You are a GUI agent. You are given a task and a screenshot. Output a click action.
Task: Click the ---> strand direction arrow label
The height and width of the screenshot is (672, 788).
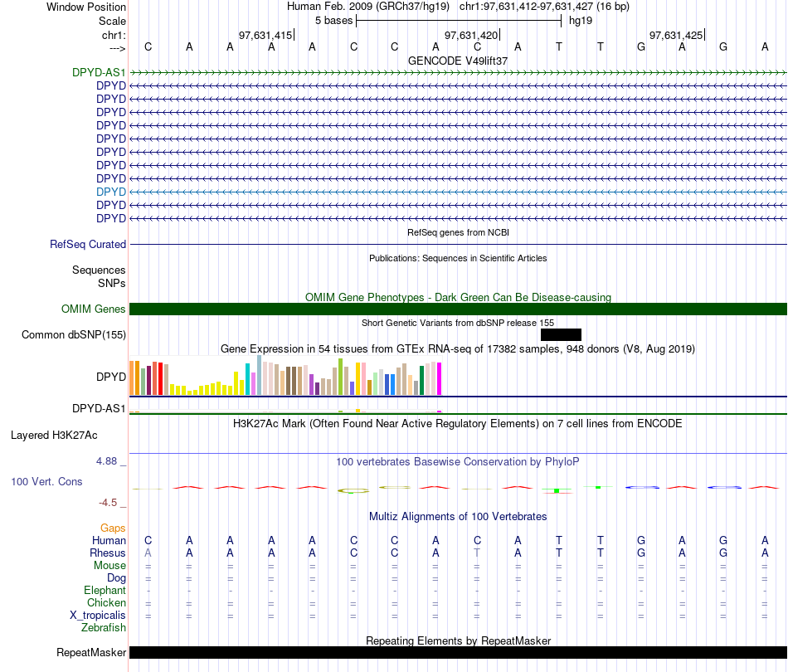(117, 48)
